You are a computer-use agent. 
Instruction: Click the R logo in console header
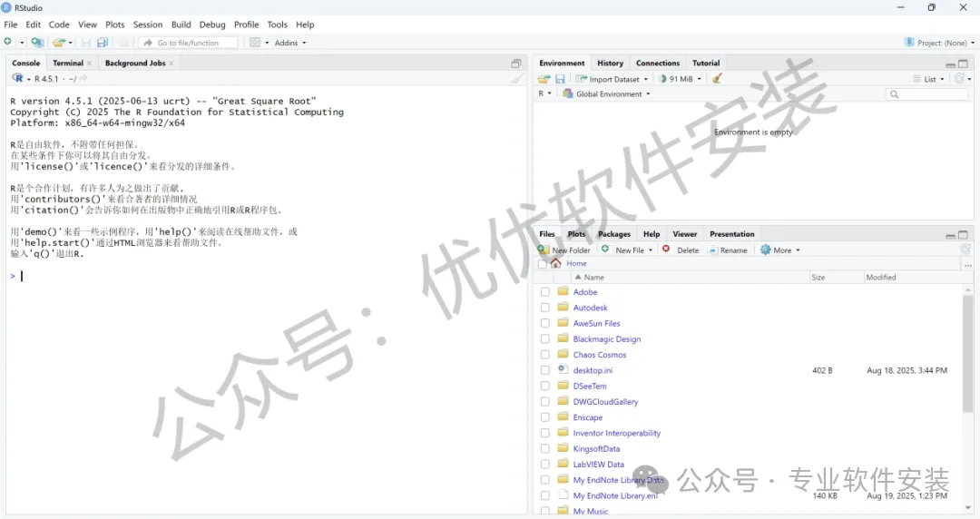pyautogui.click(x=17, y=78)
